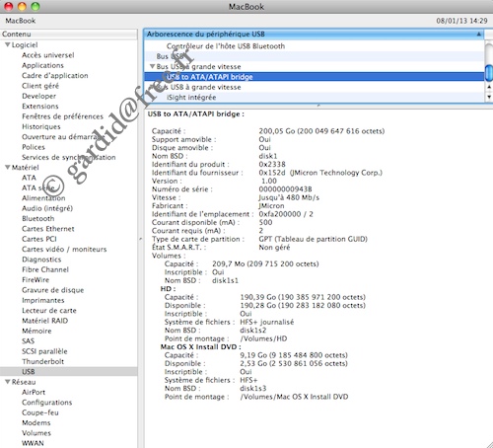
Task: Collapse the Bus USB à grande vitesse triangle
Action: tap(152, 66)
